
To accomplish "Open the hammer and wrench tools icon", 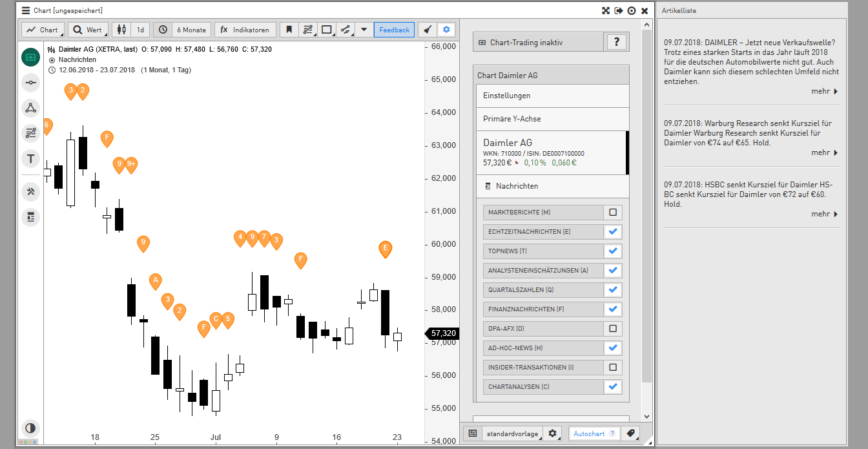I will pyautogui.click(x=30, y=191).
